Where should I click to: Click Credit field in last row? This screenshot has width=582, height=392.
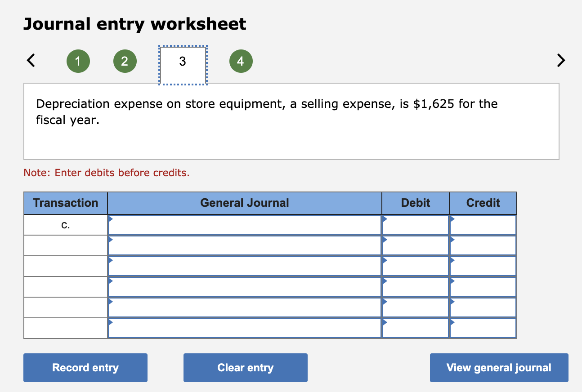(x=483, y=328)
